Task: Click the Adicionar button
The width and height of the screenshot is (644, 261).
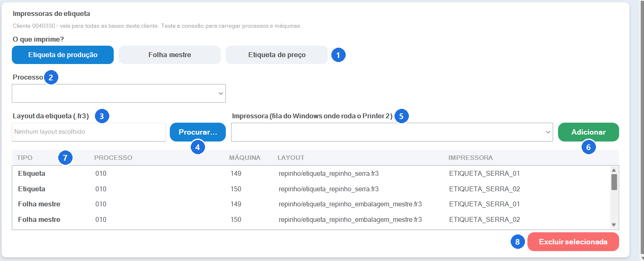Action: point(588,132)
